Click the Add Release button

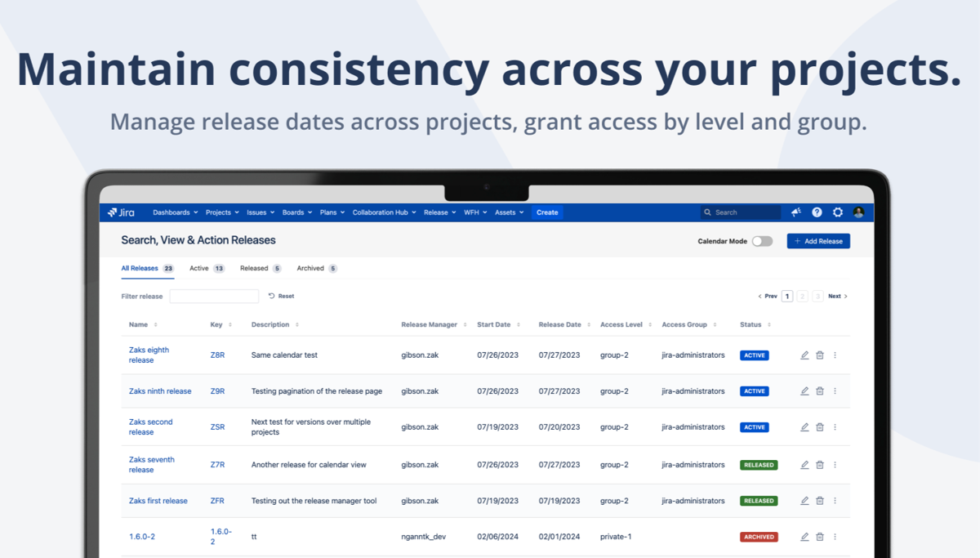pyautogui.click(x=817, y=240)
